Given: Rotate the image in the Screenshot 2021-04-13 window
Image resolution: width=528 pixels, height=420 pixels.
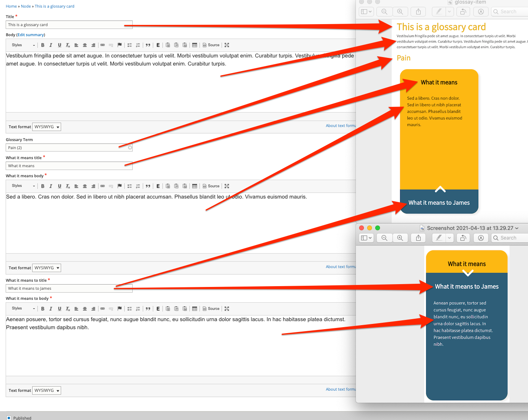Looking at the screenshot, I should pyautogui.click(x=463, y=238).
